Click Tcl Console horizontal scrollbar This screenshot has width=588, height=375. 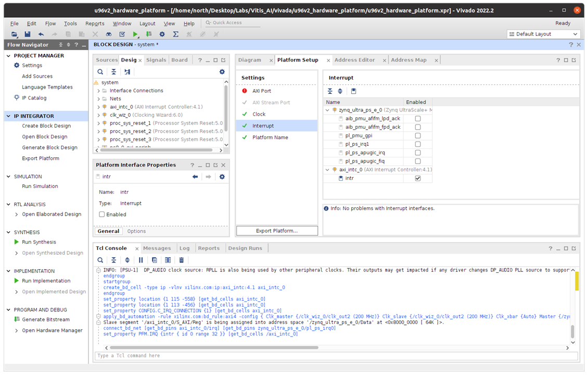[x=214, y=347]
